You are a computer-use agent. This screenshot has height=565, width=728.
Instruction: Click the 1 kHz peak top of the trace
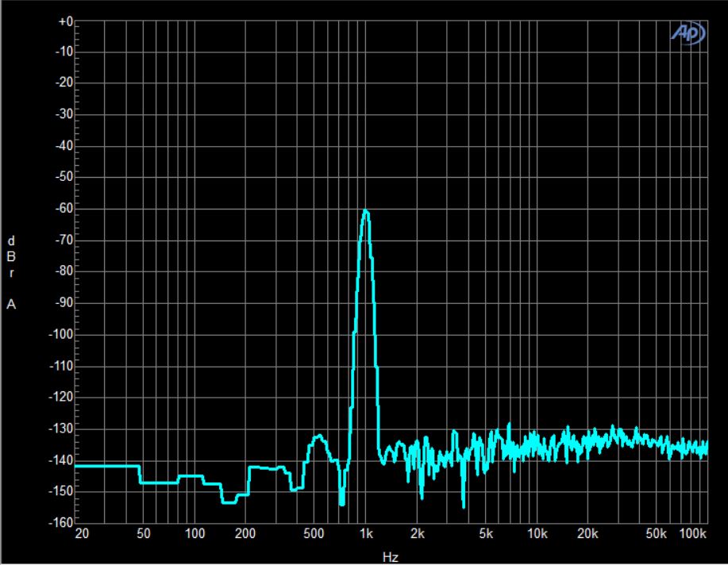(366, 212)
